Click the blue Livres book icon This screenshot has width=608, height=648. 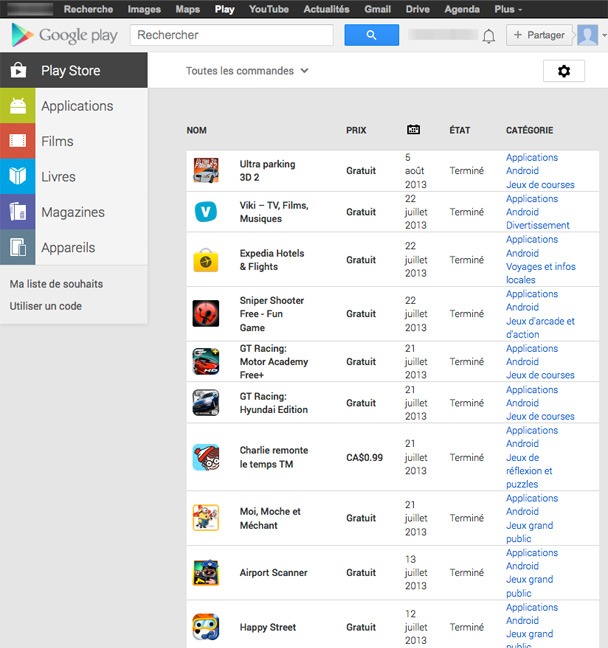pos(18,176)
